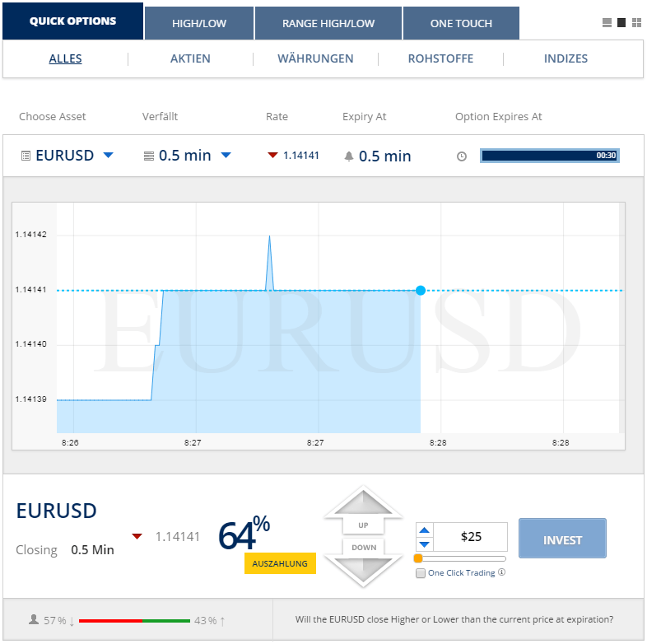This screenshot has height=644, width=647.
Task: Click the stacked-lines icon beside the 0.5 min expiry
Action: click(148, 156)
